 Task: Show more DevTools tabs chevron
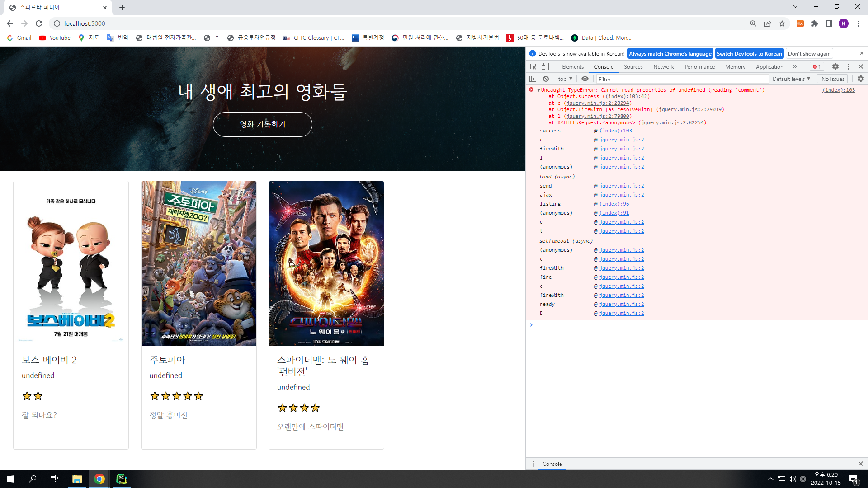point(795,66)
